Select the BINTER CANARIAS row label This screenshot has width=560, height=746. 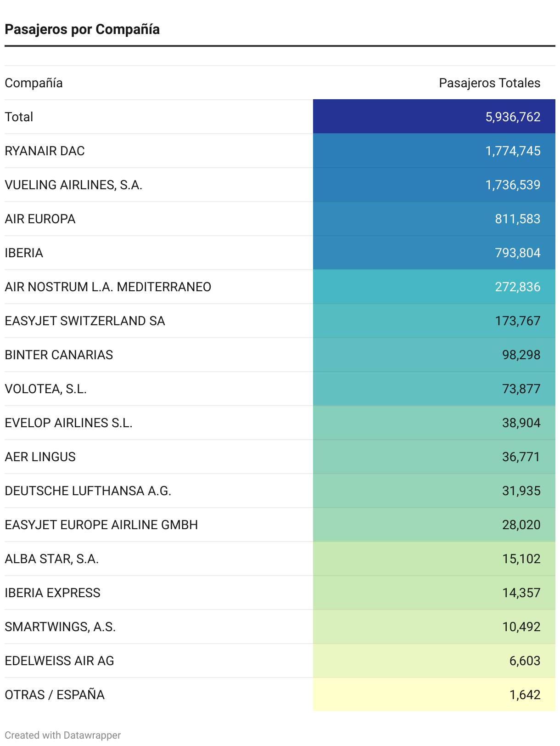coord(59,355)
